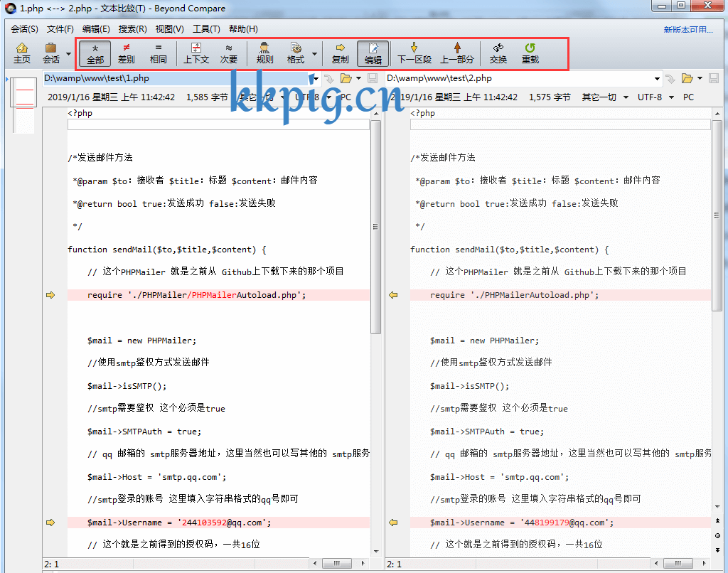Toggle the 差别 differences filter
728x573 pixels.
pyautogui.click(x=127, y=53)
